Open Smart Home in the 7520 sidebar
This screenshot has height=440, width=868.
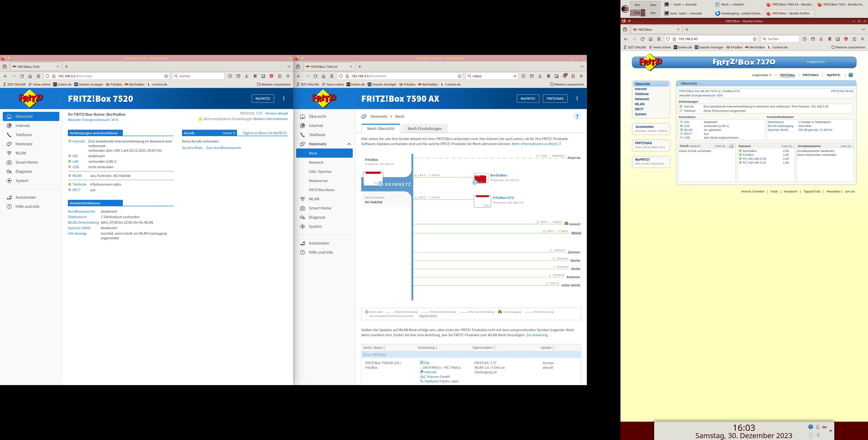[x=27, y=162]
